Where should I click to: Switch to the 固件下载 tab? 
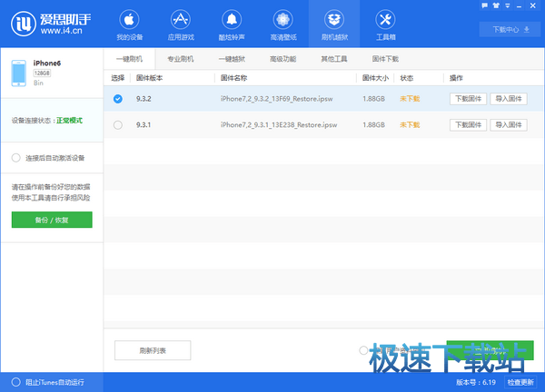385,59
